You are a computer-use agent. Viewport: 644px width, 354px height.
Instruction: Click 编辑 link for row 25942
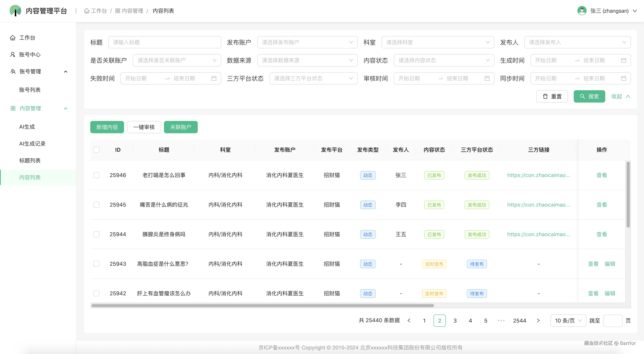pos(610,293)
